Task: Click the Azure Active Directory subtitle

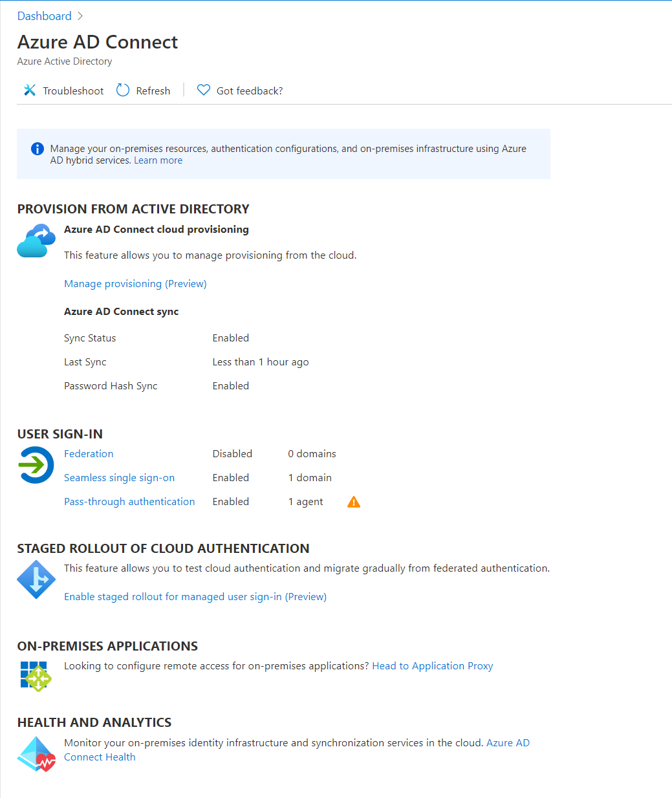Action: pyautogui.click(x=65, y=61)
